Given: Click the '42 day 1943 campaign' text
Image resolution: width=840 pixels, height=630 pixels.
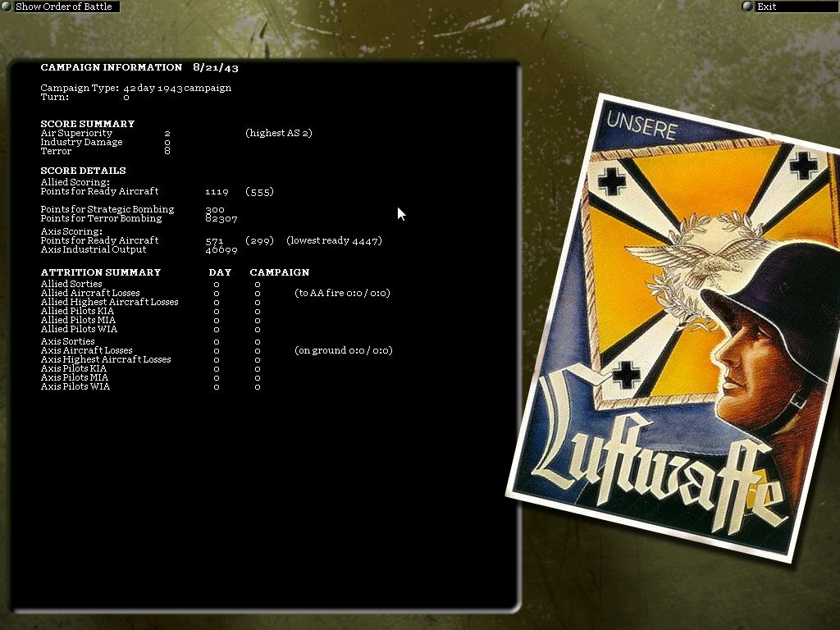Looking at the screenshot, I should (x=177, y=88).
